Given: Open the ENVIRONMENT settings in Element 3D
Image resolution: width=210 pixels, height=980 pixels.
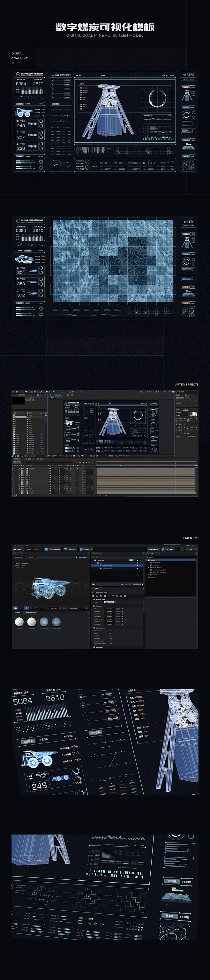Looking at the screenshot, I should (53, 549).
